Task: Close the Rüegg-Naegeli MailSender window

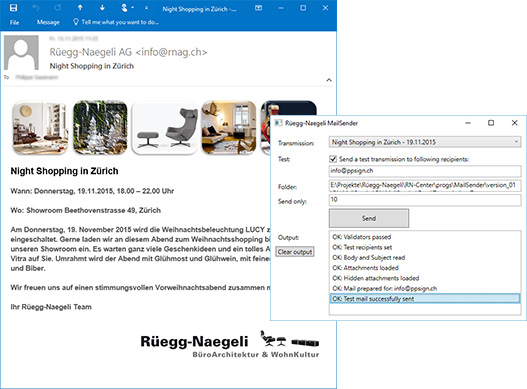Action: [515, 123]
